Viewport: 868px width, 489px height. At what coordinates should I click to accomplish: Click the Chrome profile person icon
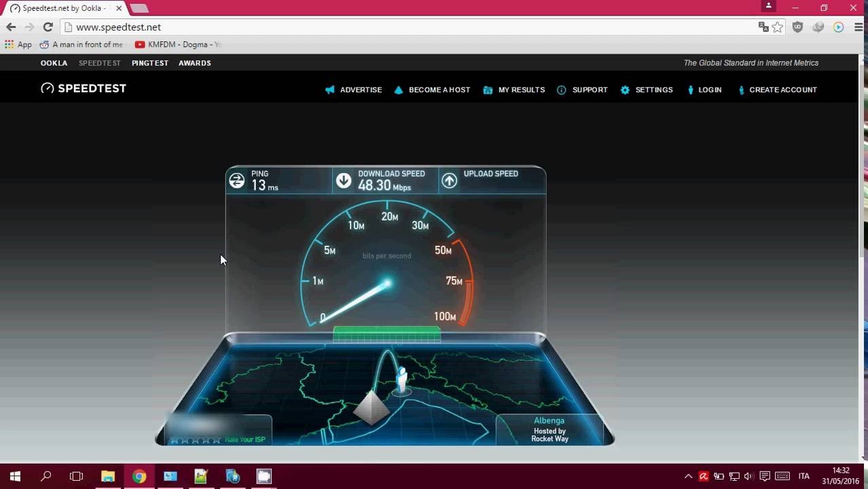click(x=769, y=5)
